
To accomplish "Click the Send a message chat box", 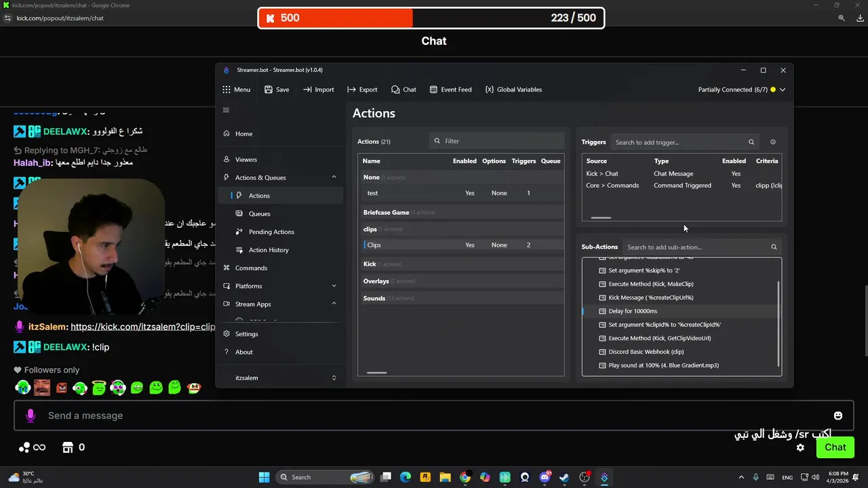I will pos(434,415).
